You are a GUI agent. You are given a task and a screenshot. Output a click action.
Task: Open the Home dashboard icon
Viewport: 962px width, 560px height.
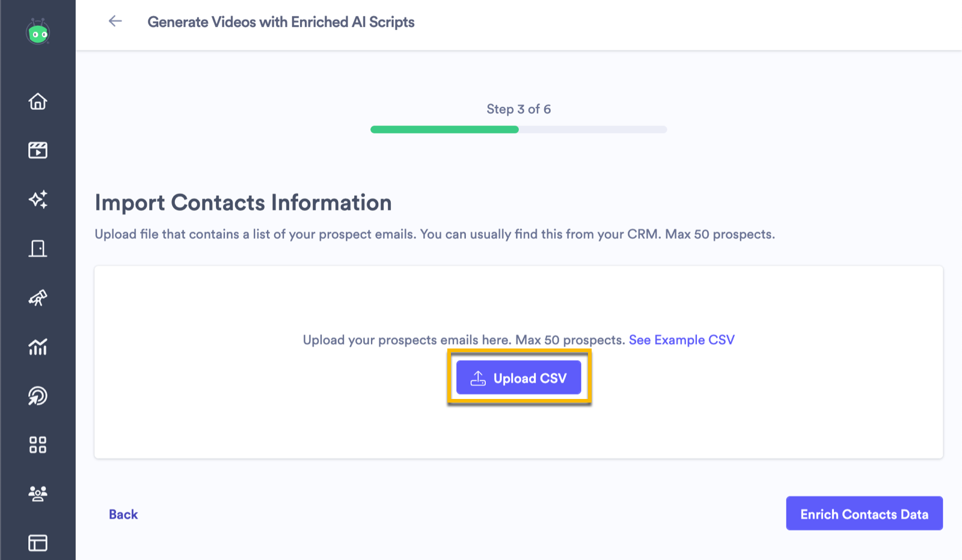pyautogui.click(x=38, y=102)
